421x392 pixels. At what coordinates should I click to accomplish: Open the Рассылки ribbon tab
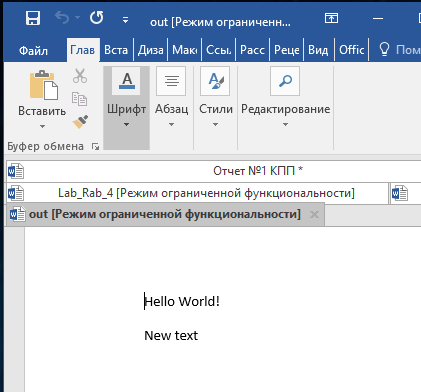click(253, 50)
